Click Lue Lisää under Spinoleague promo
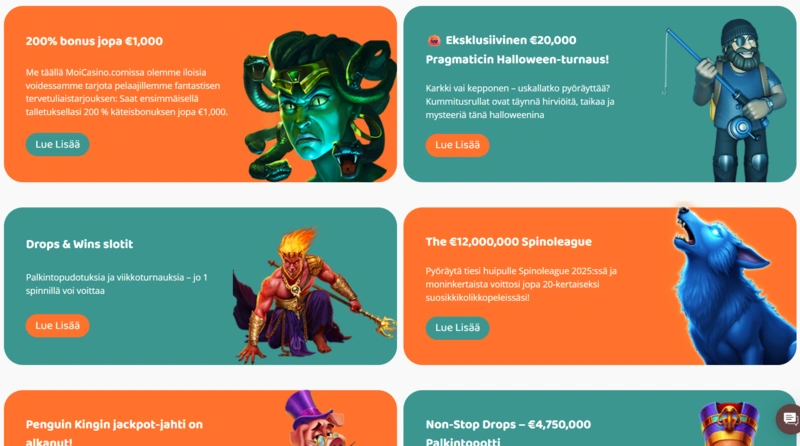800x446 pixels. [x=457, y=328]
